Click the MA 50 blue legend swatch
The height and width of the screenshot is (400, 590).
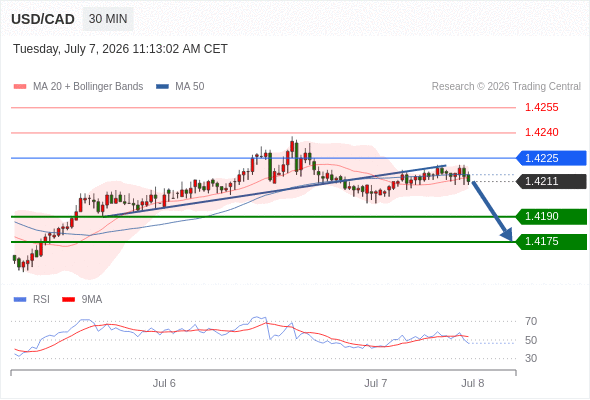[163, 87]
